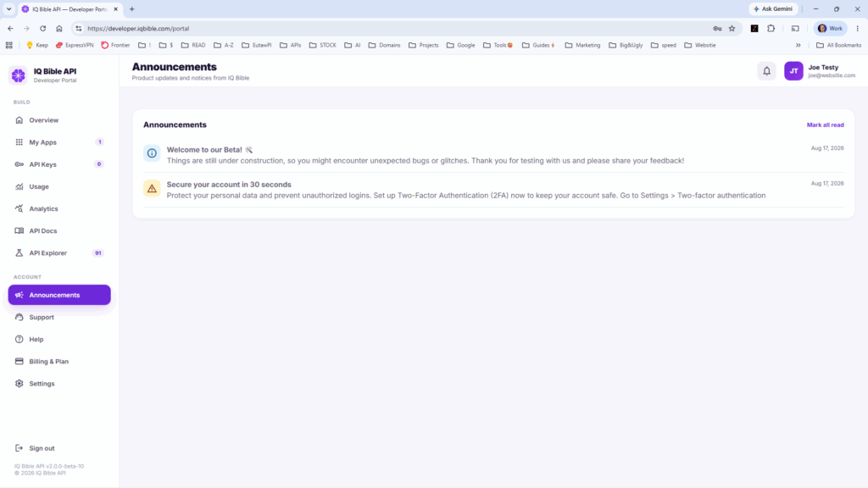This screenshot has width=868, height=488.
Task: Click the My Apps count badge
Action: pos(100,142)
